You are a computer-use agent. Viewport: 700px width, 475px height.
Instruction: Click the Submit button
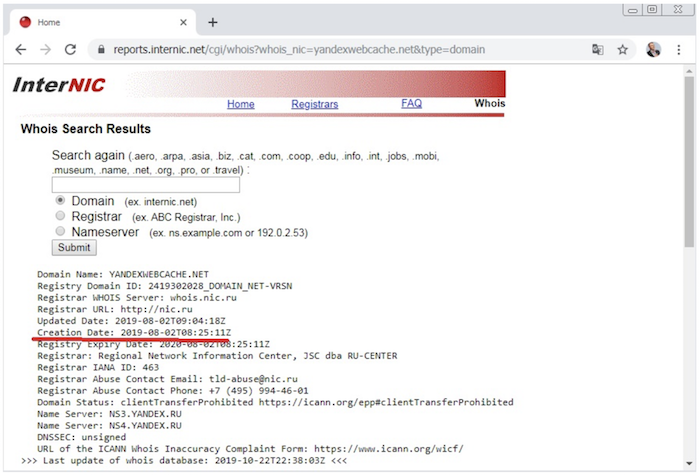[x=74, y=248]
